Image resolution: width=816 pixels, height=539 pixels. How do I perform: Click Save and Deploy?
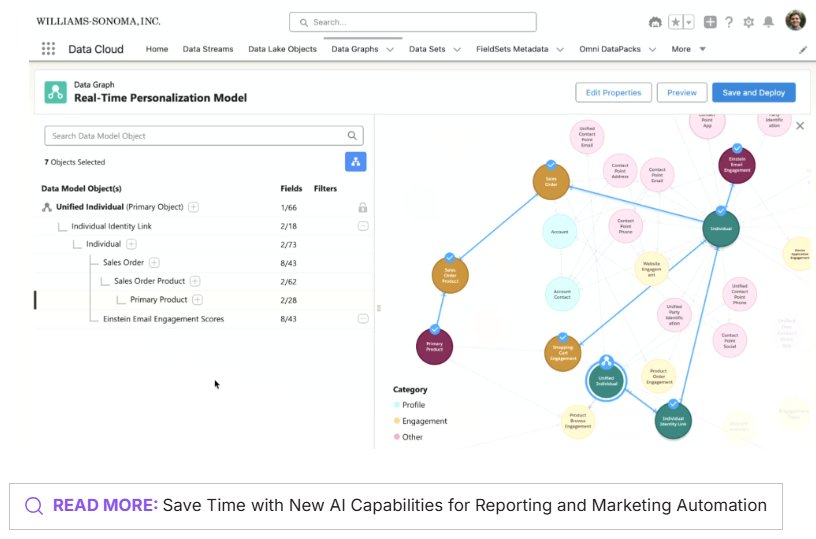[754, 93]
